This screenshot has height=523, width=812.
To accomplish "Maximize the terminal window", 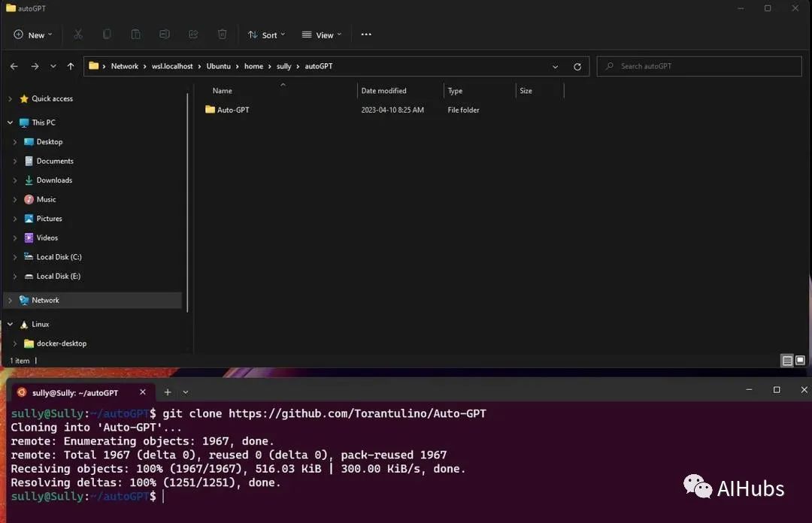I will pyautogui.click(x=776, y=389).
